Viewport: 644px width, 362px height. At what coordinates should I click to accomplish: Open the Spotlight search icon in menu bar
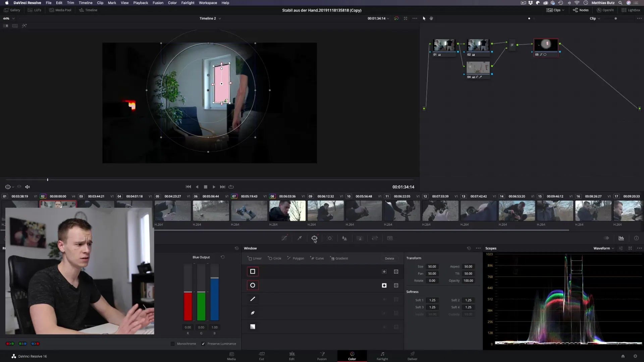620,3
